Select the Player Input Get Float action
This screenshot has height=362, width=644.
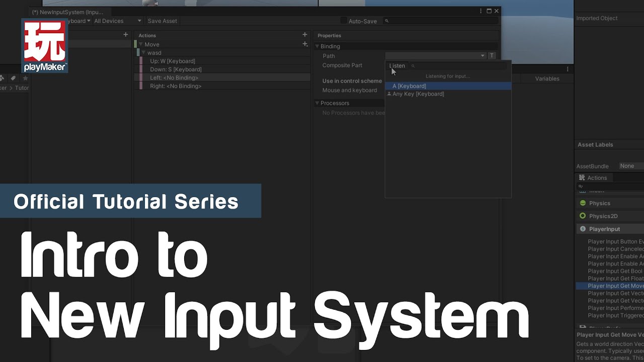point(616,279)
